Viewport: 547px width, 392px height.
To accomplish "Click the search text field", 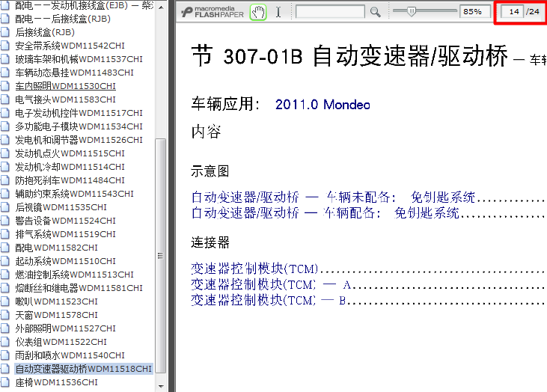I will click(x=330, y=12).
